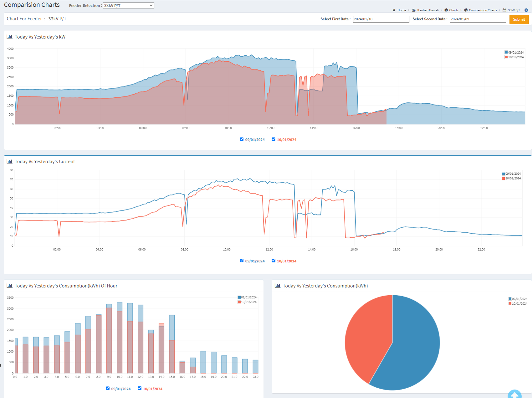This screenshot has width=532, height=398.
Task: Click the 'Select First Date :' label
Action: click(x=335, y=19)
